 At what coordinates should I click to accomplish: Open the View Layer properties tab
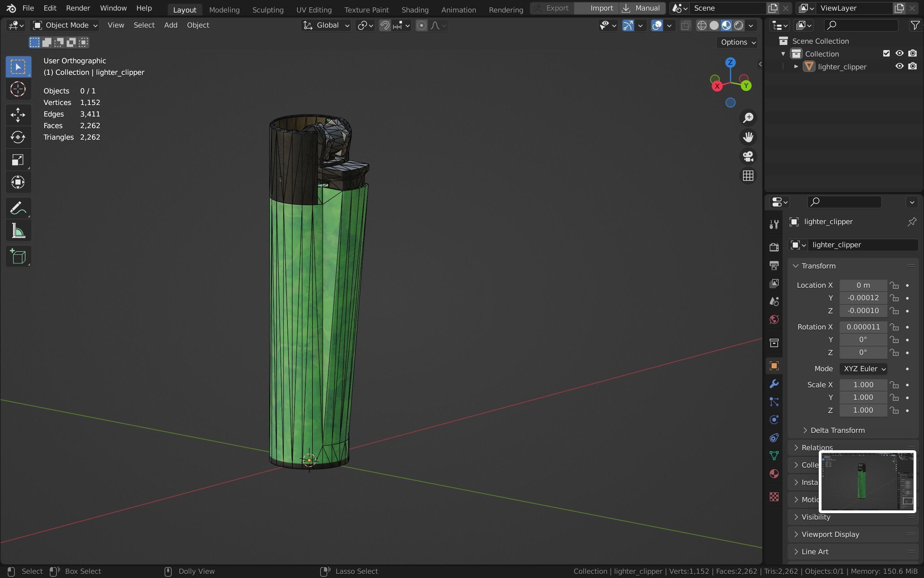pos(774,283)
